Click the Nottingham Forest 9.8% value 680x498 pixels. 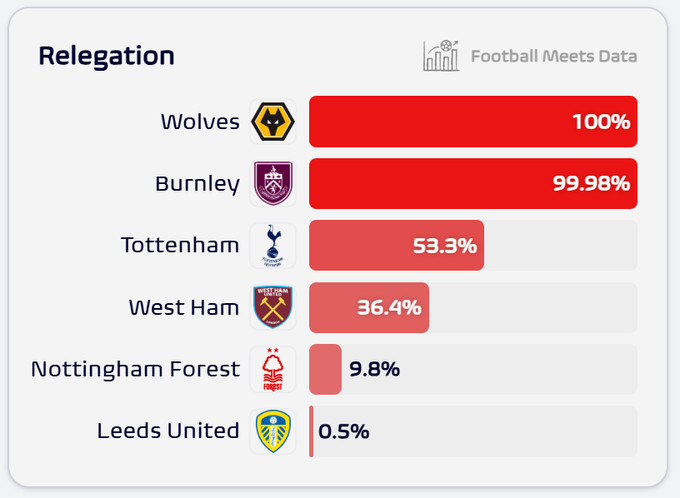(374, 370)
